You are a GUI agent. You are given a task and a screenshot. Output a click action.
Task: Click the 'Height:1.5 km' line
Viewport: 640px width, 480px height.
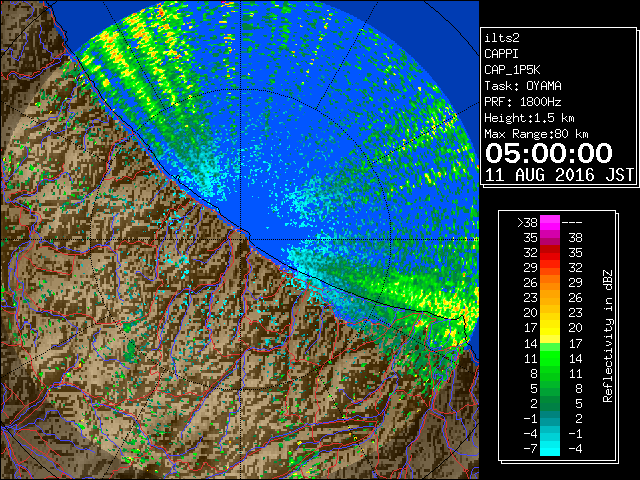529,118
